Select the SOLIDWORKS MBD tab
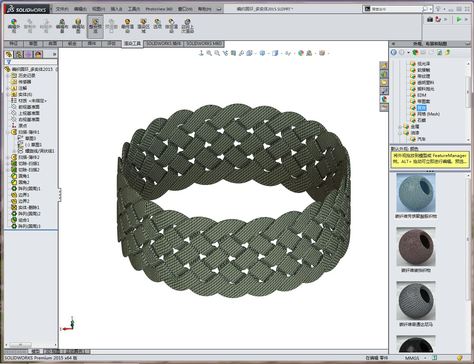The image size is (474, 364). point(204,44)
